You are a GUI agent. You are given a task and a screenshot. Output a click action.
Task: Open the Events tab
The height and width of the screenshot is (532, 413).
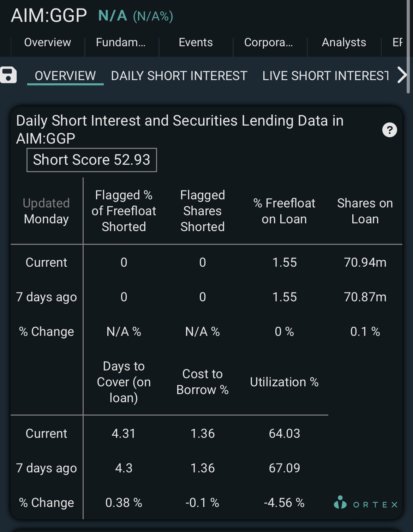[196, 42]
